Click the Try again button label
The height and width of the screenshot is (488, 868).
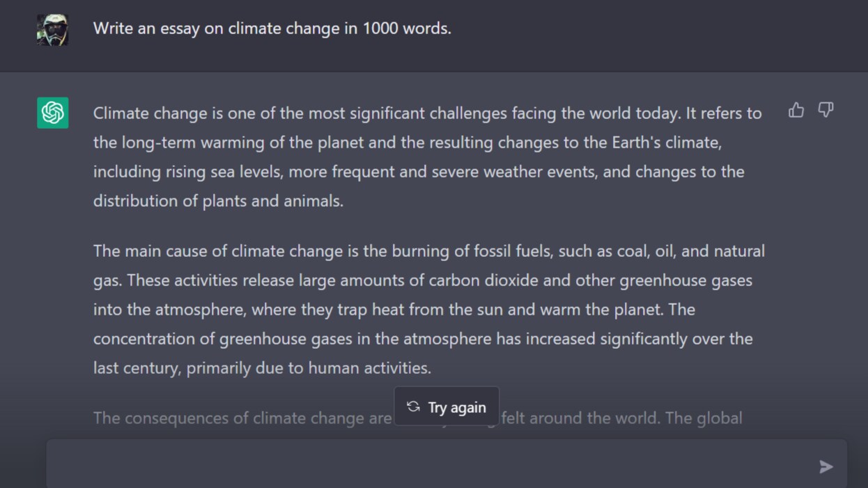tap(457, 407)
